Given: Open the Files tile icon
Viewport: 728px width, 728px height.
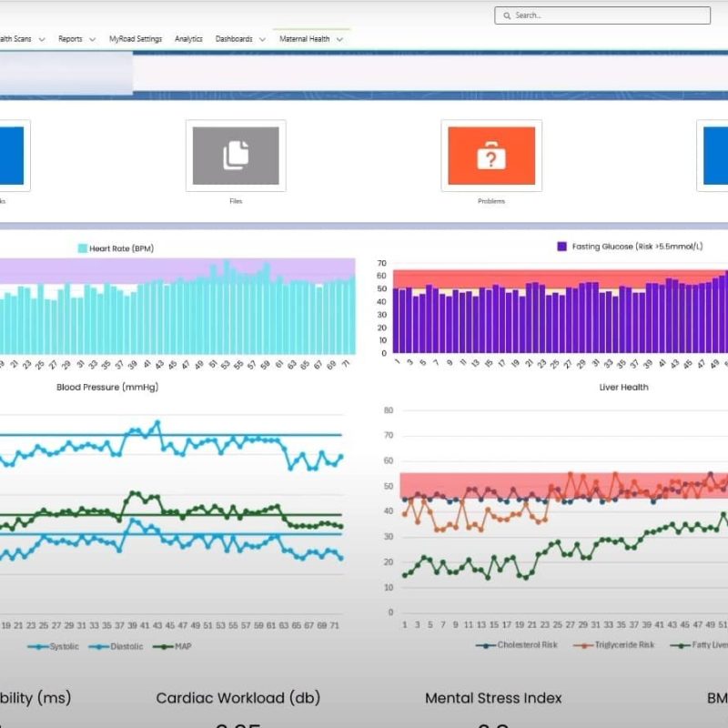Looking at the screenshot, I should tap(236, 156).
